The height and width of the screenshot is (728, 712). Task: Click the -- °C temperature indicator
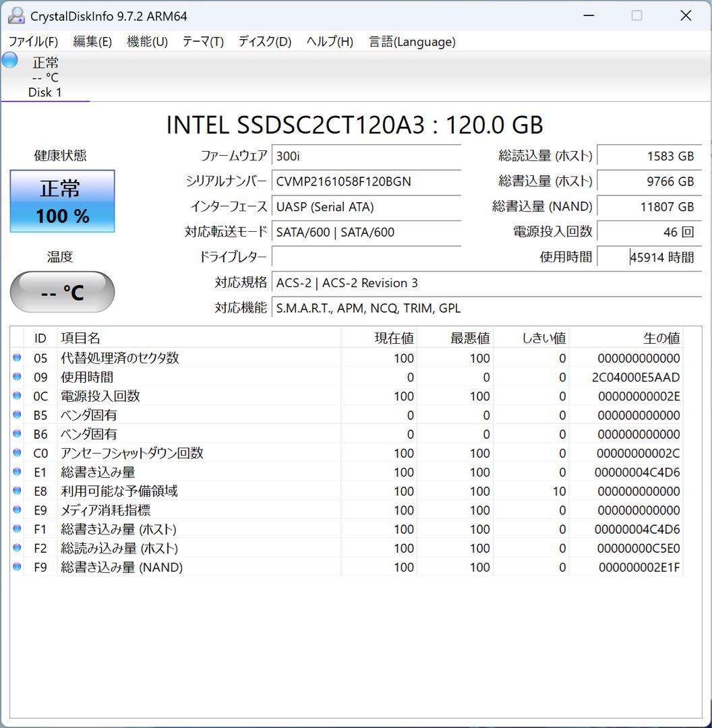pos(62,292)
